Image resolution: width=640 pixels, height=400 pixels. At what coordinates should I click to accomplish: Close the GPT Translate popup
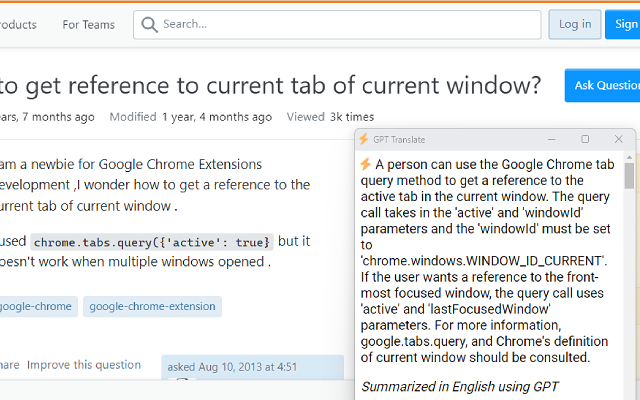(618, 139)
